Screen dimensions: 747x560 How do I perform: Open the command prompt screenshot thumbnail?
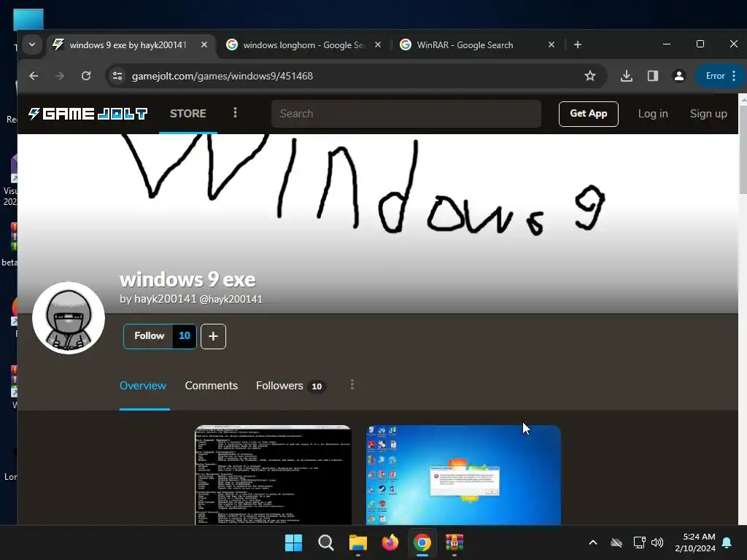tap(274, 475)
